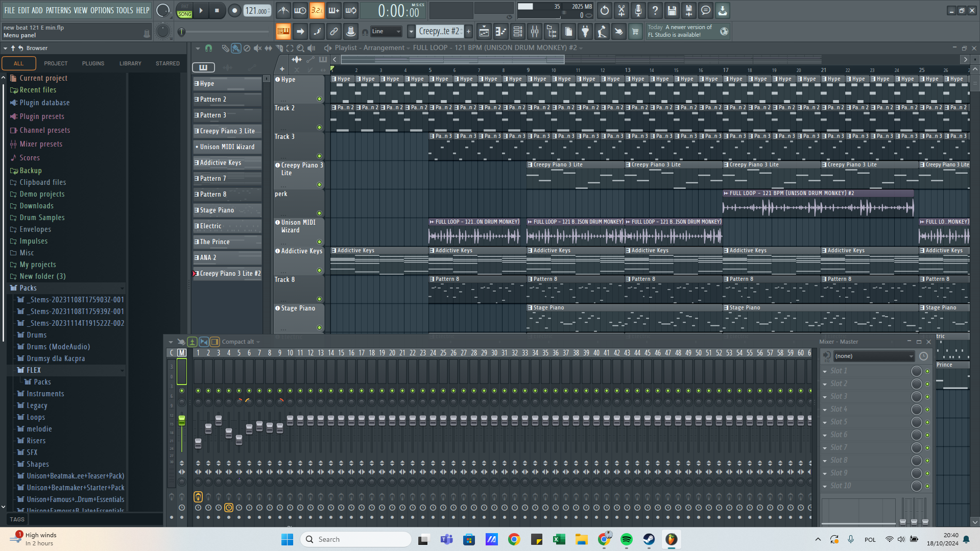Toggle the playlist snap magnet icon

point(208,48)
